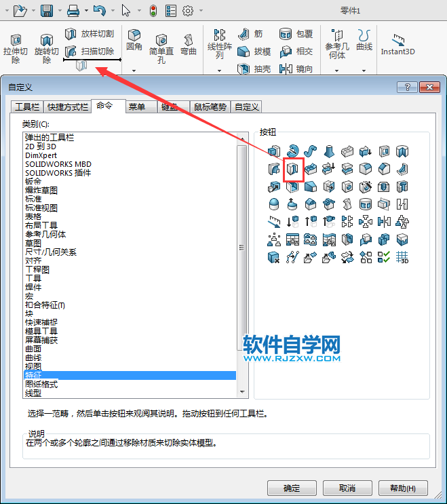Choose the Flex twisted body button icon
The width and height of the screenshot is (447, 504).
pyautogui.click(x=347, y=203)
